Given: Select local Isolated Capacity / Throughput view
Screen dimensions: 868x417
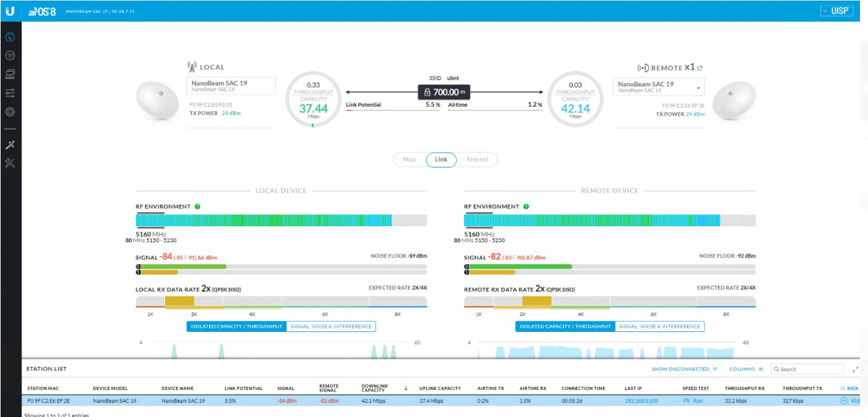Looking at the screenshot, I should point(236,327).
